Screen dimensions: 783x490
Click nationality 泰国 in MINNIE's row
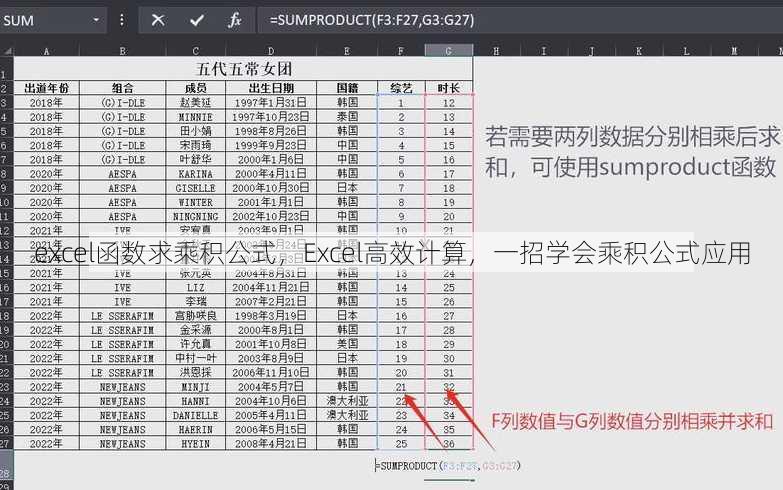coord(347,117)
